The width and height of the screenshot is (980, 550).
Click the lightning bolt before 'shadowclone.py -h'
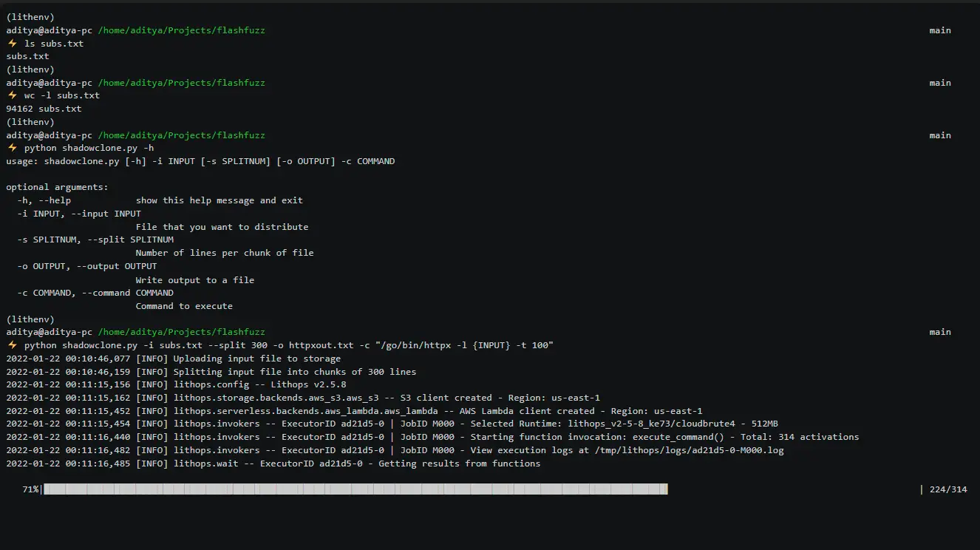(12, 148)
